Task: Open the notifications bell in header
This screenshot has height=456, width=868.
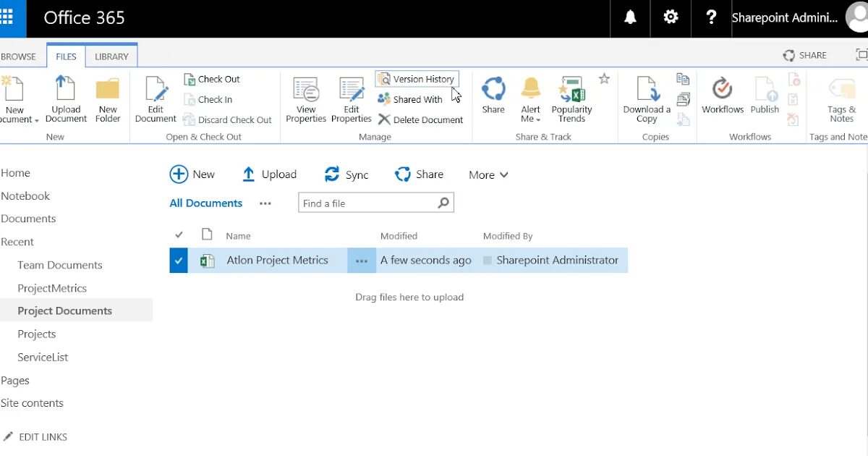Action: [630, 17]
